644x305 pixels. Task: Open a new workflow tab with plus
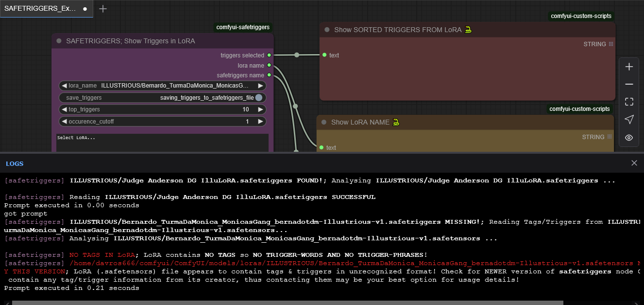click(x=103, y=9)
